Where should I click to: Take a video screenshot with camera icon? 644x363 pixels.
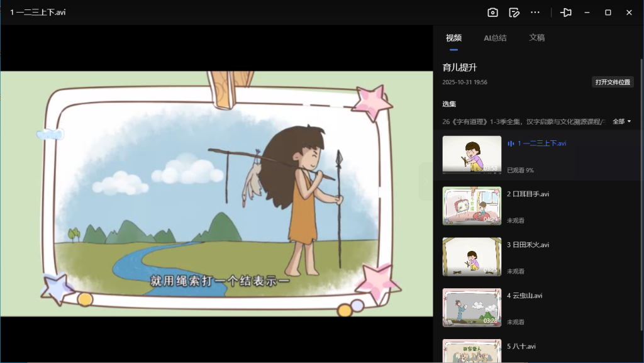[x=492, y=13]
